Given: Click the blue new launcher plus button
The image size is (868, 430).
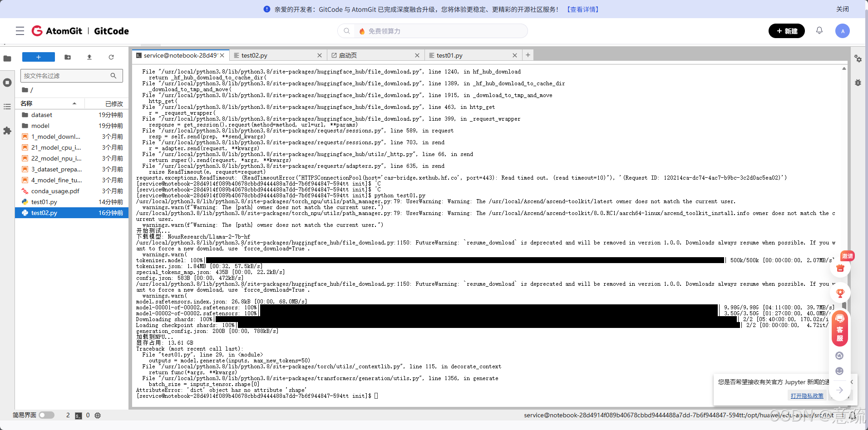Looking at the screenshot, I should click(39, 57).
